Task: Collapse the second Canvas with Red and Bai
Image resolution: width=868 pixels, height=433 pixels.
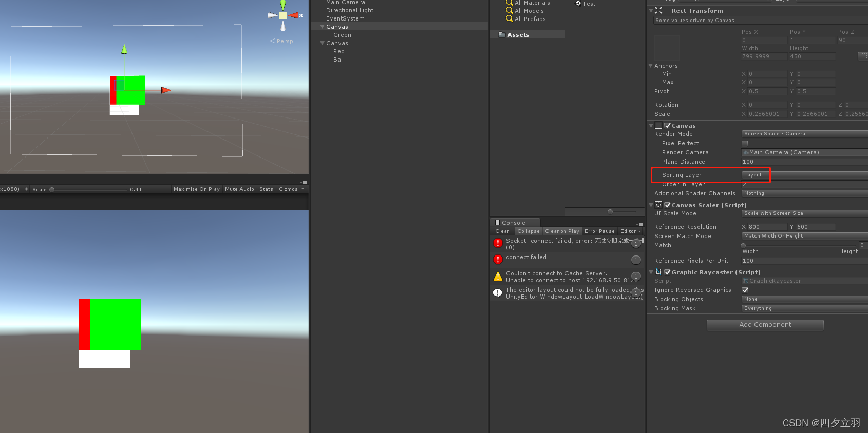Action: [x=322, y=43]
